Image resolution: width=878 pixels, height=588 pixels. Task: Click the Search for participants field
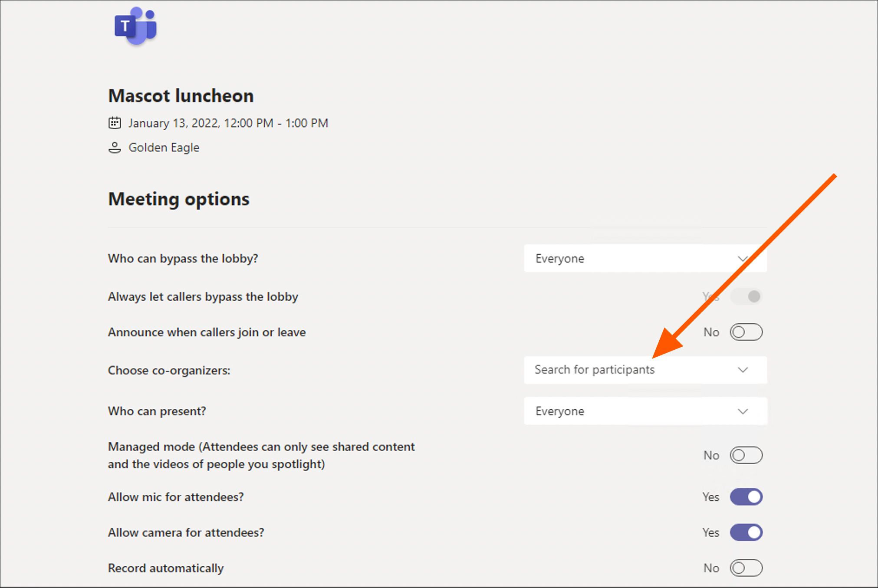pyautogui.click(x=625, y=370)
